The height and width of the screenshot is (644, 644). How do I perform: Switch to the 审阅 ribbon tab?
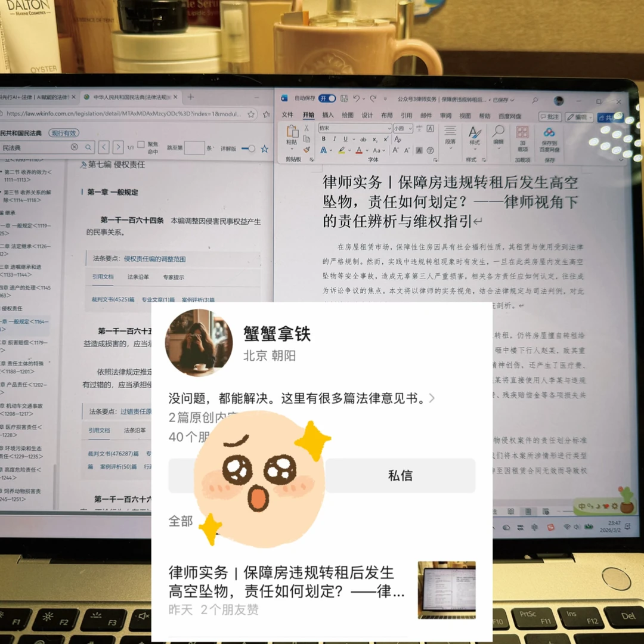coord(445,116)
